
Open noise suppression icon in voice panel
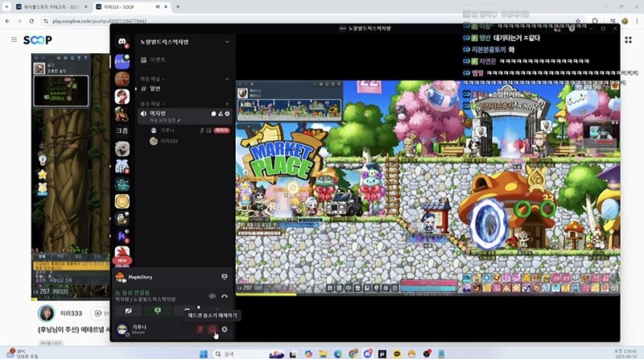coord(213,295)
